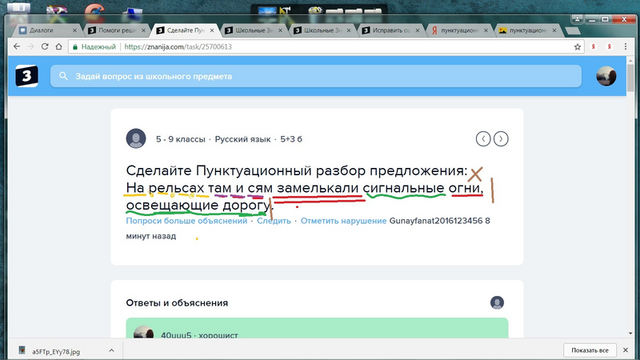Close the Сделайте Пун tab
This screenshot has width=640, height=360.
pos(212,30)
